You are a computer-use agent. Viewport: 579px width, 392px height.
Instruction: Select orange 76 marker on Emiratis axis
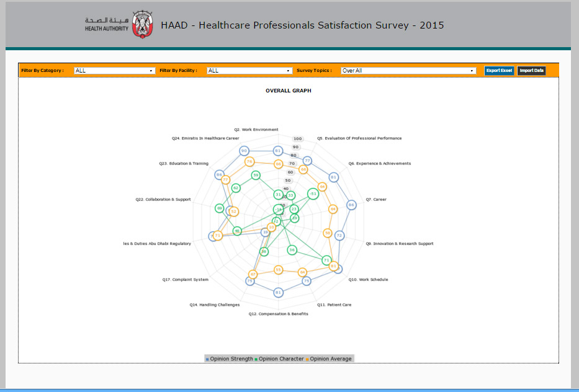tap(249, 161)
